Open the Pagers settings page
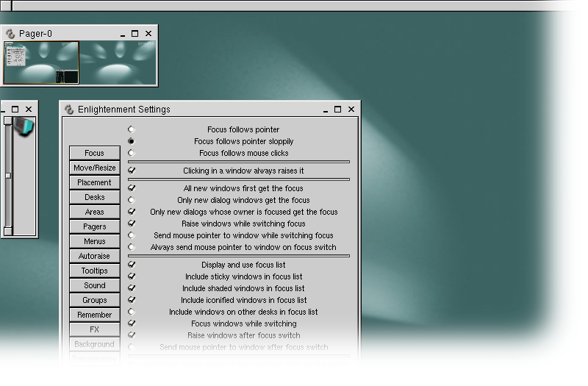 [95, 226]
